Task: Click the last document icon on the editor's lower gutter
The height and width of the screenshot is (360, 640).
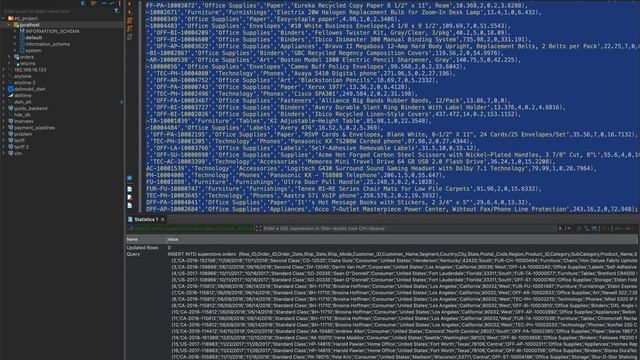Action: pyautogui.click(x=130, y=205)
